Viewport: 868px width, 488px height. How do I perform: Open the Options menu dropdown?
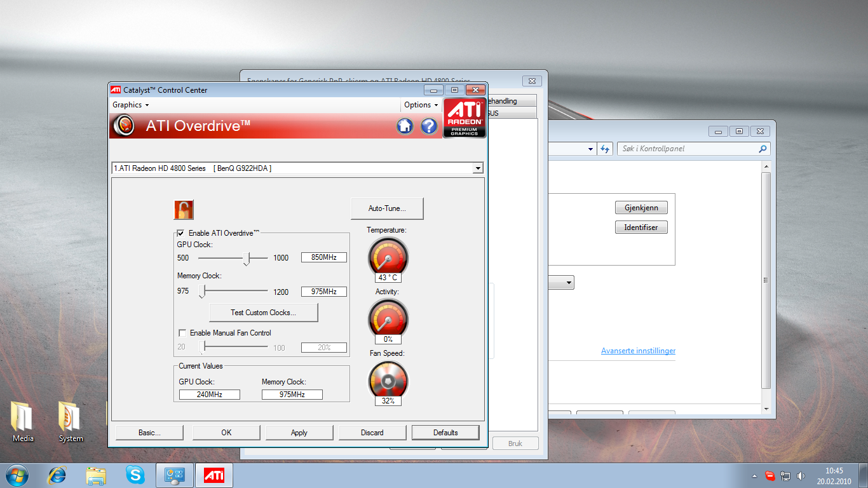click(x=421, y=105)
